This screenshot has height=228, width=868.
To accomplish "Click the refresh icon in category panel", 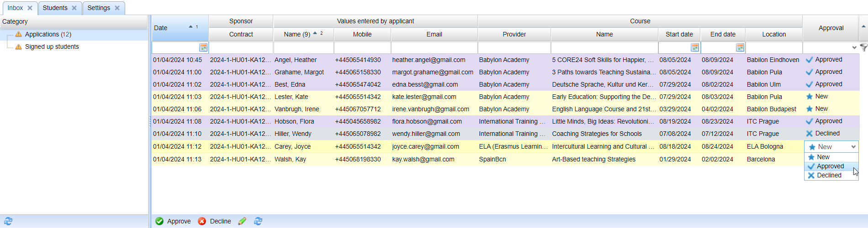I will click(x=8, y=221).
